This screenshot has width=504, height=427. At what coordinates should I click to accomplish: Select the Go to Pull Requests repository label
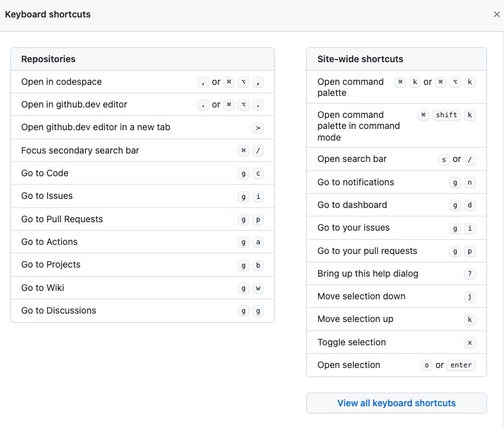pyautogui.click(x=62, y=219)
